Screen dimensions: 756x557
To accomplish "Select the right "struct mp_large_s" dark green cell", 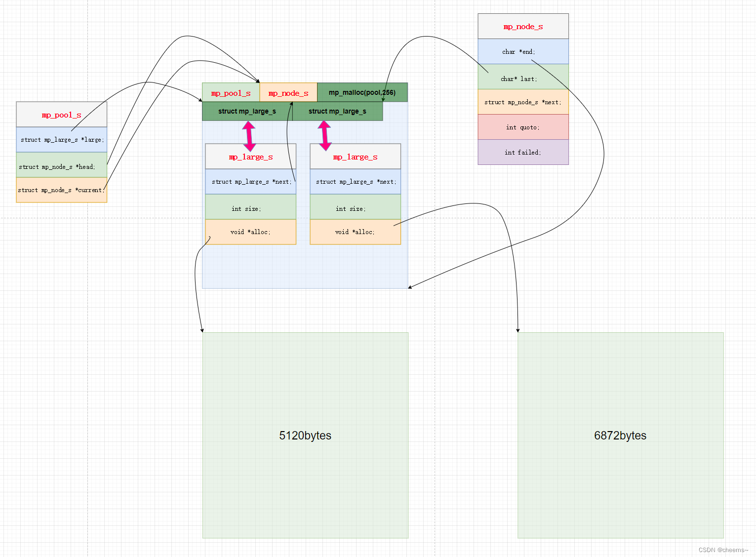I will coord(338,111).
